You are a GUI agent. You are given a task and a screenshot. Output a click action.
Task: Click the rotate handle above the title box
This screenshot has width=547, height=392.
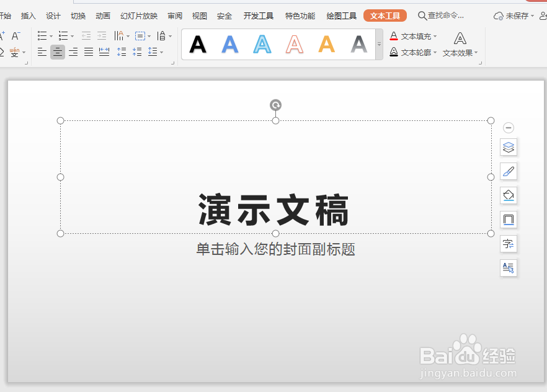click(x=275, y=105)
